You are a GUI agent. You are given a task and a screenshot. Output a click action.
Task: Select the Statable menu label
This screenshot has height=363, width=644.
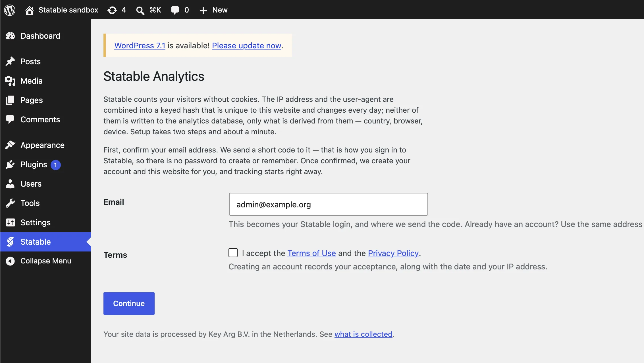[x=36, y=242]
